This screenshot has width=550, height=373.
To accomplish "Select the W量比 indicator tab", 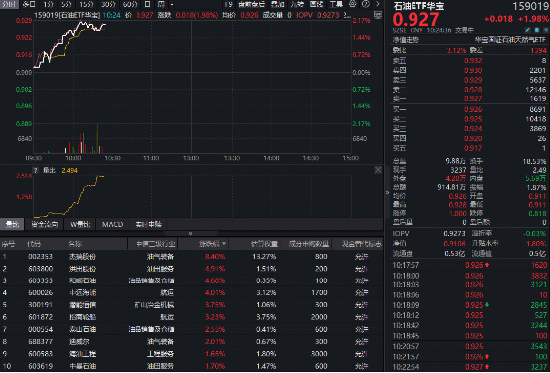I will click(80, 224).
